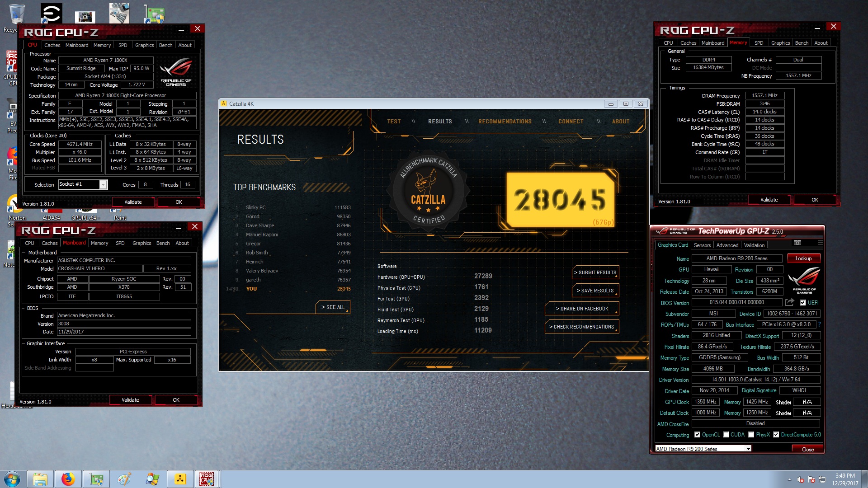Toggle the OpenCL checkbox

coord(697,435)
